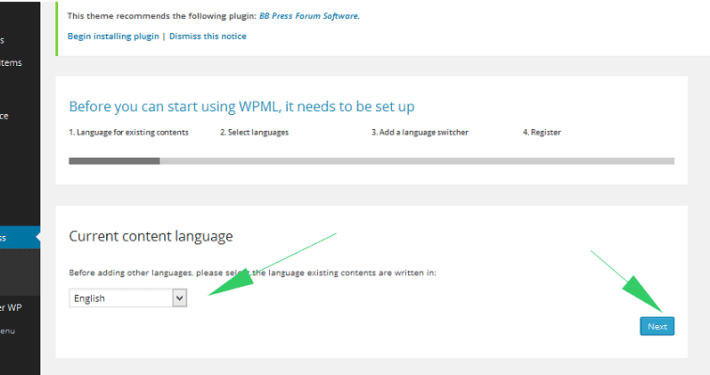Click the sidebar item ending in WP
The width and height of the screenshot is (710, 375).
coord(11,308)
